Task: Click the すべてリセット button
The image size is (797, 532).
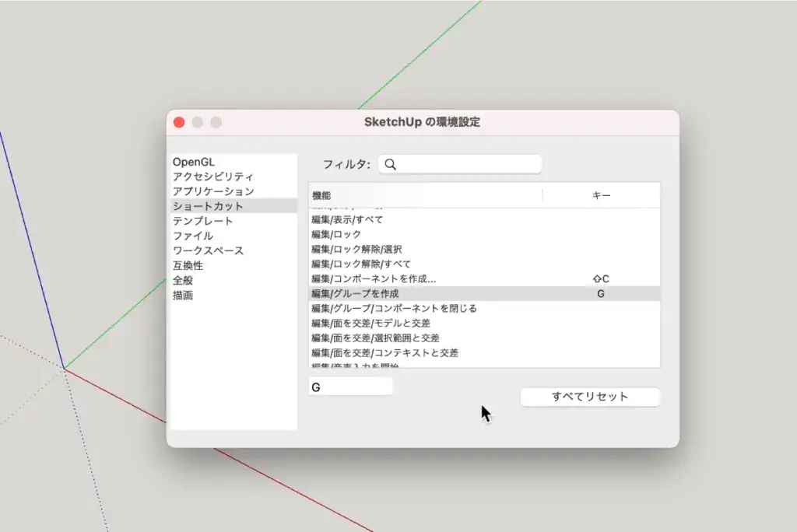Action: click(x=590, y=397)
